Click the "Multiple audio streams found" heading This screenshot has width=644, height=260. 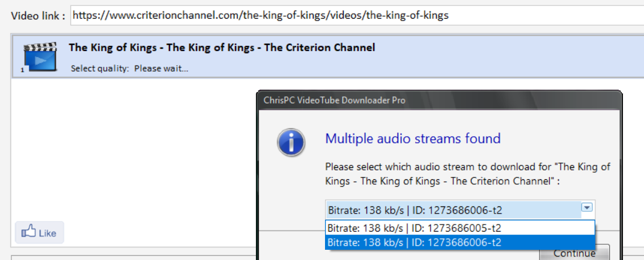click(x=413, y=139)
